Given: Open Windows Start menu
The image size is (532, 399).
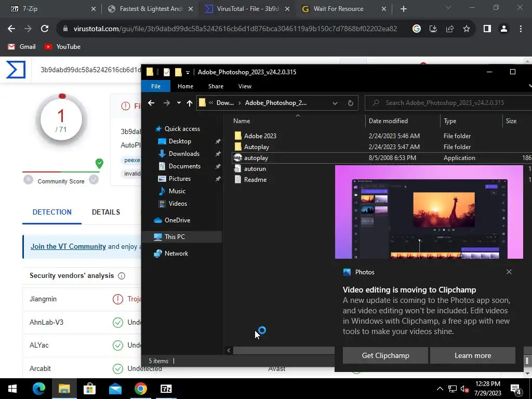Looking at the screenshot, I should pyautogui.click(x=12, y=389).
